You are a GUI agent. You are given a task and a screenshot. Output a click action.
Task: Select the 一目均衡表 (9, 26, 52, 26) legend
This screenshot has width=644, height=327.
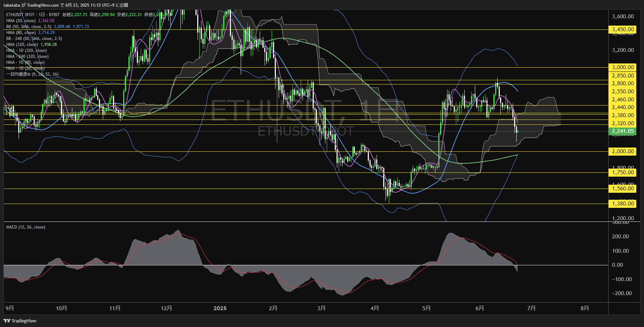click(32, 74)
